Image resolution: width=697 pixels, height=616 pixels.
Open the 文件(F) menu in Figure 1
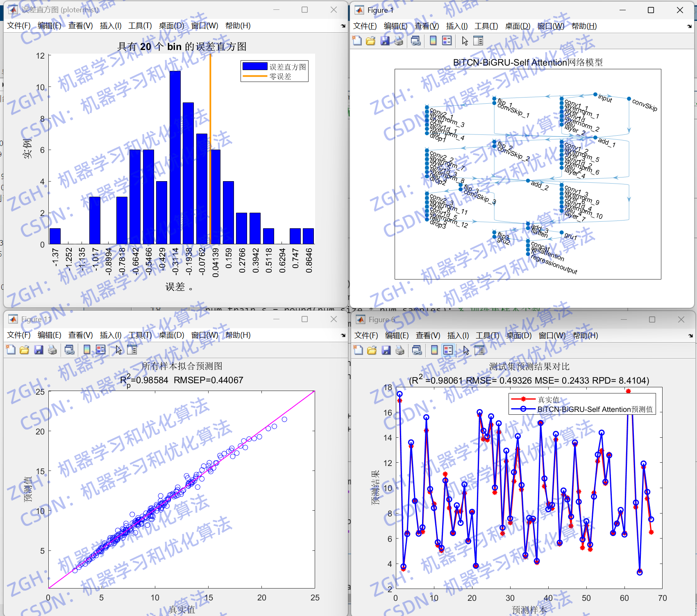364,25
